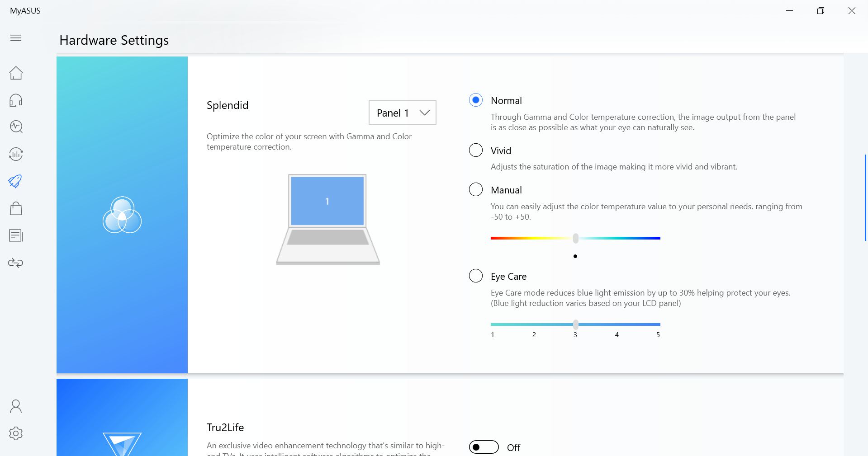Select the Manual color temperature mode
The width and height of the screenshot is (868, 456).
(476, 189)
